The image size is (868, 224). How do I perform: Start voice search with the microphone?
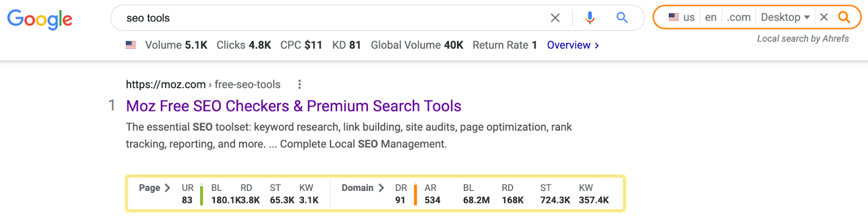(x=590, y=18)
